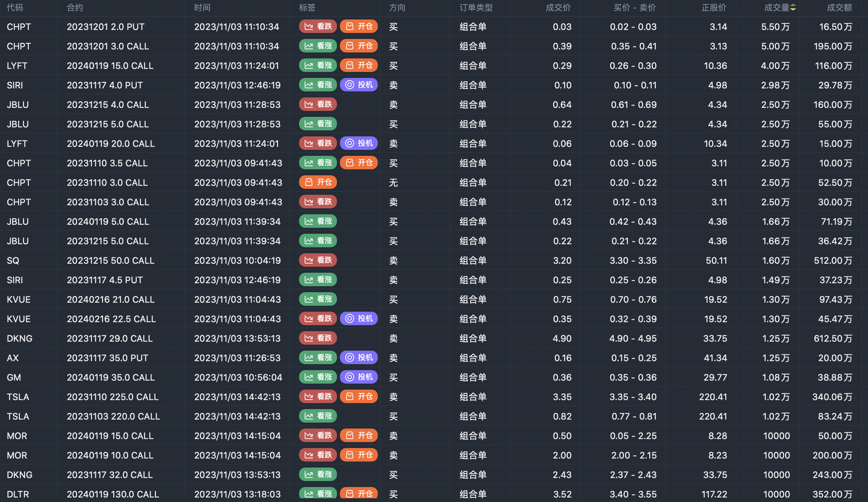Click the 代码 column header
Image resolution: width=868 pixels, height=502 pixels.
15,8
